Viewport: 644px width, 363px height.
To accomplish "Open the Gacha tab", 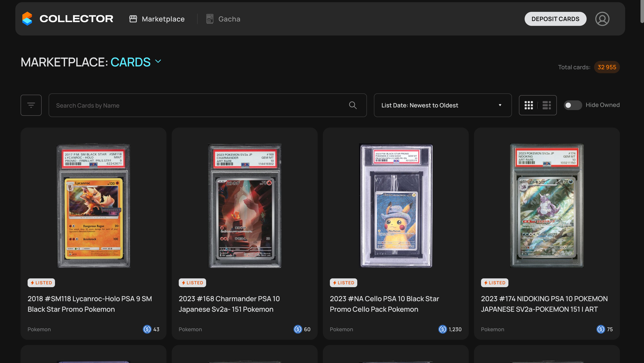I will point(229,19).
